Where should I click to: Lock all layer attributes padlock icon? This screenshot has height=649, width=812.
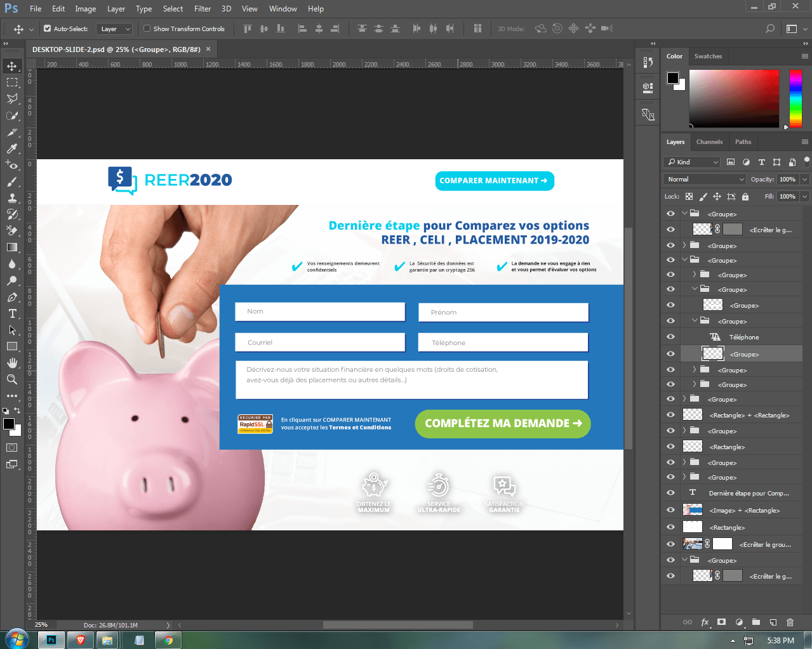click(x=745, y=197)
